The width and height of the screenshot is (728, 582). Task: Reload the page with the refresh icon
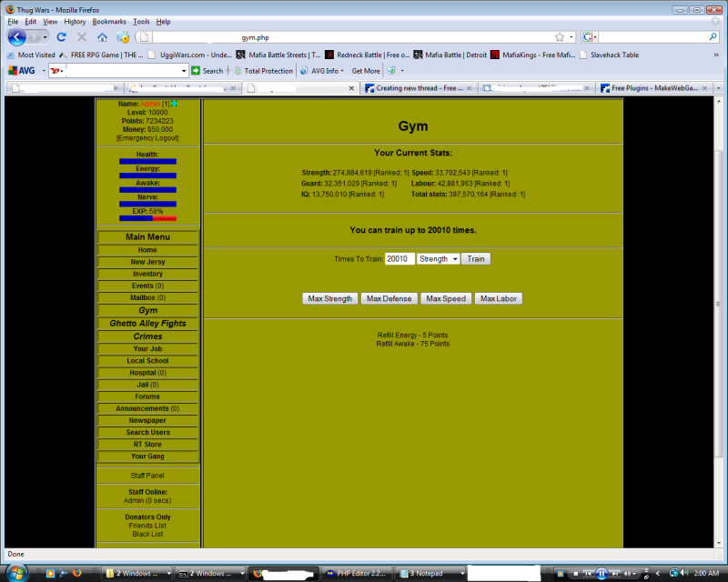62,37
